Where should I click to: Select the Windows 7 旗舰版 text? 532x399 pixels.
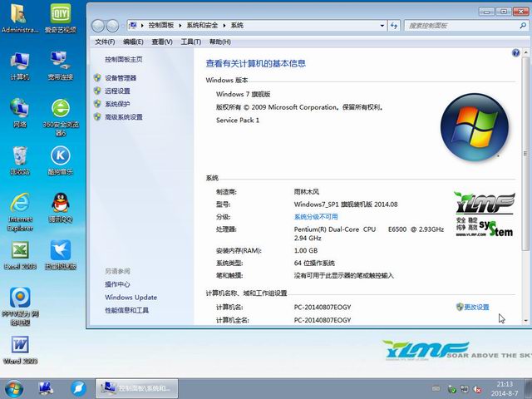pos(244,94)
